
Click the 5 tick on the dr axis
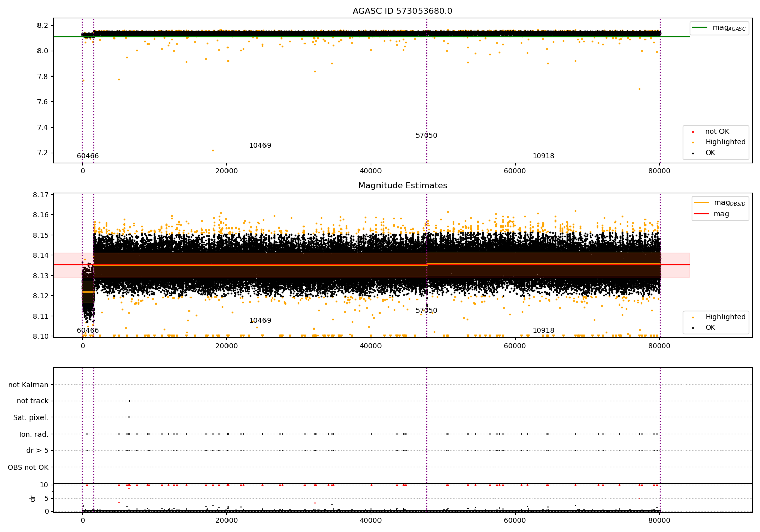46,498
